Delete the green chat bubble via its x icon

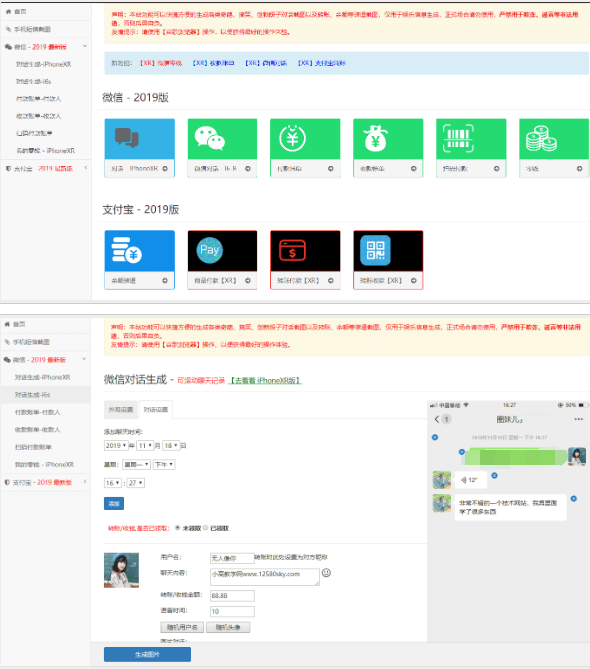pyautogui.click(x=462, y=452)
